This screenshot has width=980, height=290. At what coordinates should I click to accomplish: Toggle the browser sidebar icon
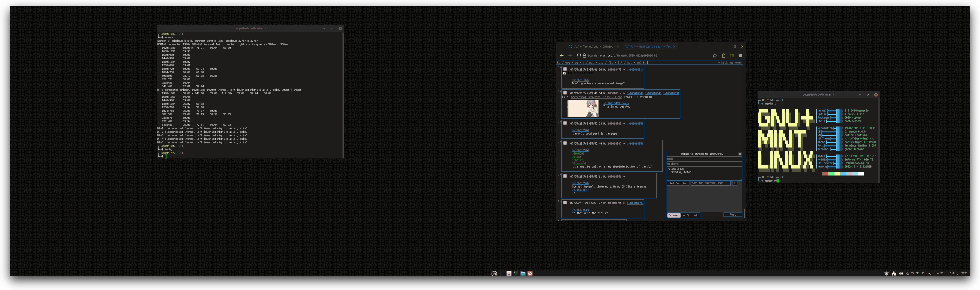[x=731, y=55]
